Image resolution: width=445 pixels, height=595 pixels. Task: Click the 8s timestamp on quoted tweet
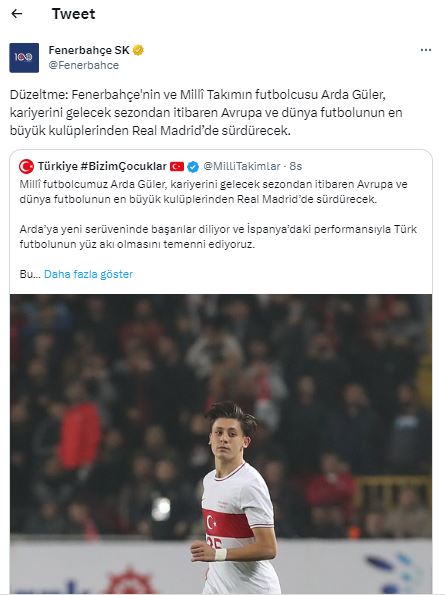click(296, 166)
